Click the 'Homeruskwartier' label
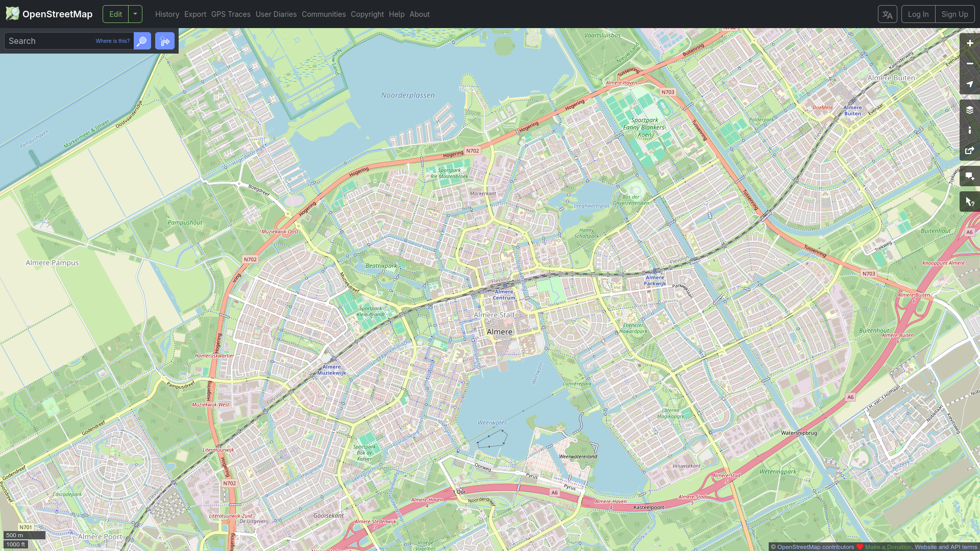Image resolution: width=980 pixels, height=551 pixels. 214,356
